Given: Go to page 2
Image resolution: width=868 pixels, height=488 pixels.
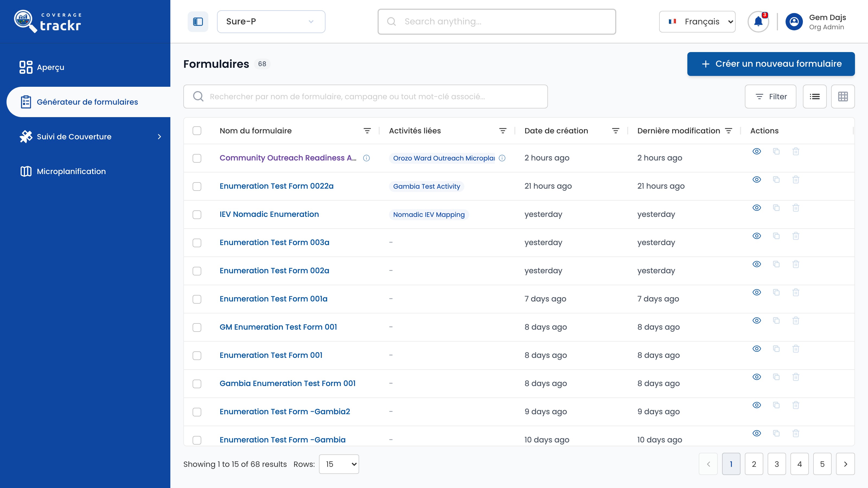Looking at the screenshot, I should [x=754, y=464].
